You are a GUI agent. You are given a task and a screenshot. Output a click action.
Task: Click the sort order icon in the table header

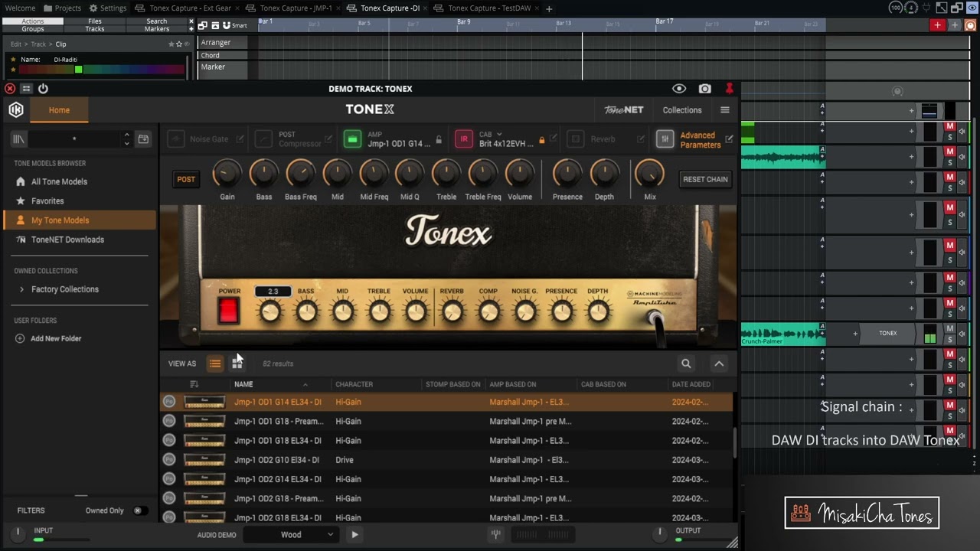[x=194, y=384]
